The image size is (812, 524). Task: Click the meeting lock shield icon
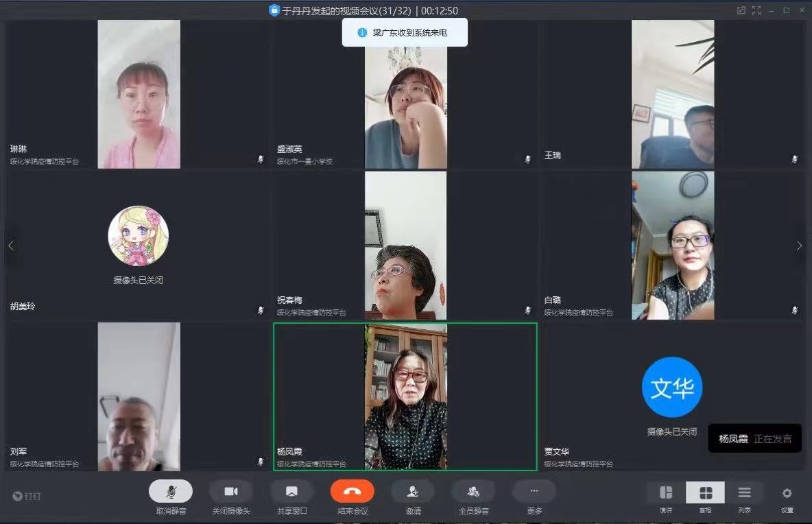(274, 10)
